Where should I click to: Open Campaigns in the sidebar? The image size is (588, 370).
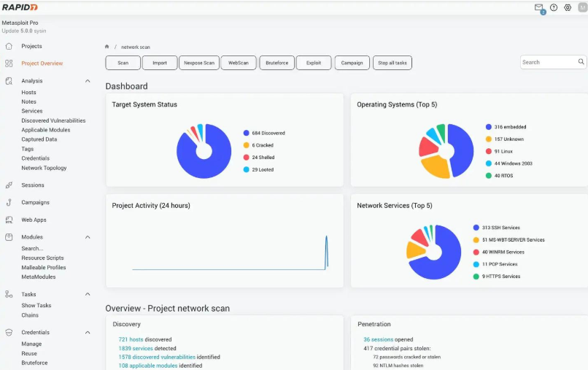click(35, 202)
